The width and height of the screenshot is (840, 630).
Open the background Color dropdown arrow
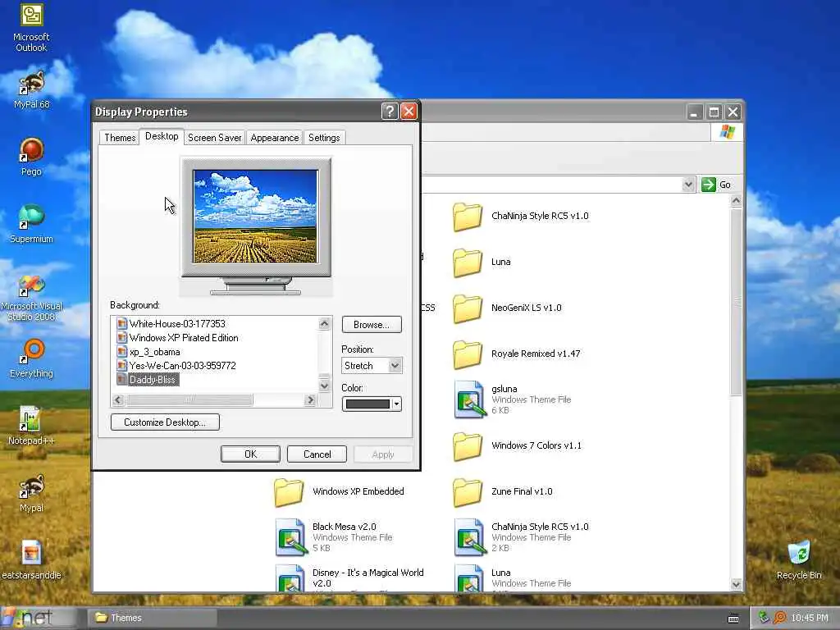pos(396,404)
